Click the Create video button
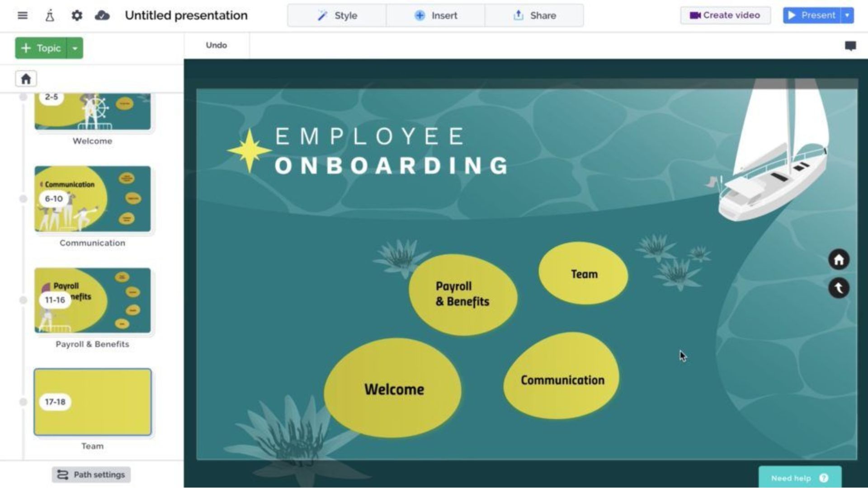Image resolution: width=868 pixels, height=488 pixels. (725, 15)
